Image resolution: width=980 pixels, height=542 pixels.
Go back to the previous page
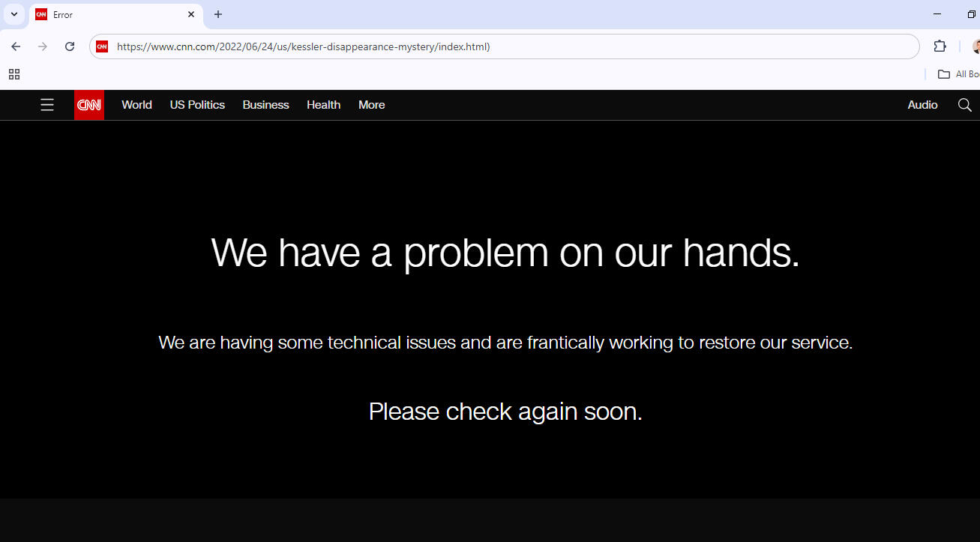click(x=16, y=46)
